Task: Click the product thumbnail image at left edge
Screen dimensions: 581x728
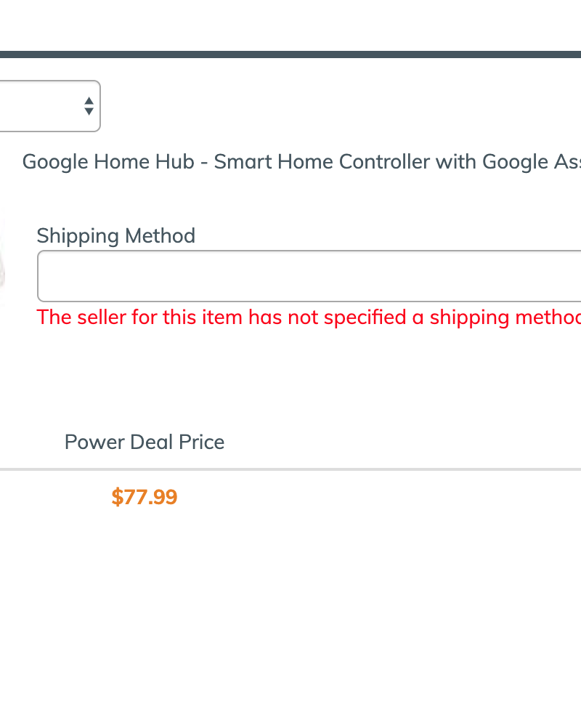Action: point(2,260)
